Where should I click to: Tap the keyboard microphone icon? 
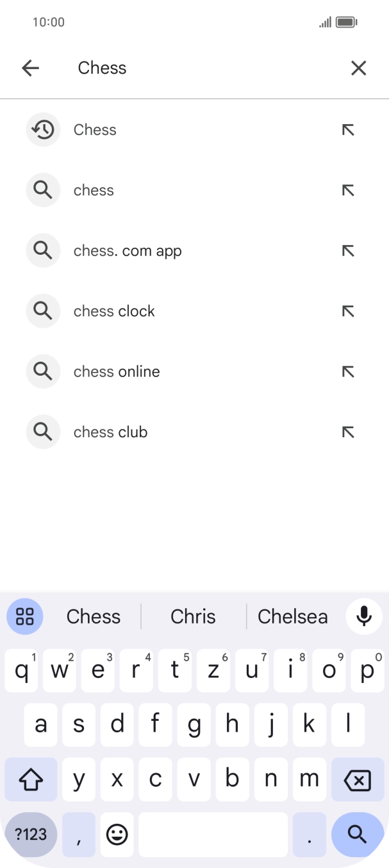click(364, 616)
